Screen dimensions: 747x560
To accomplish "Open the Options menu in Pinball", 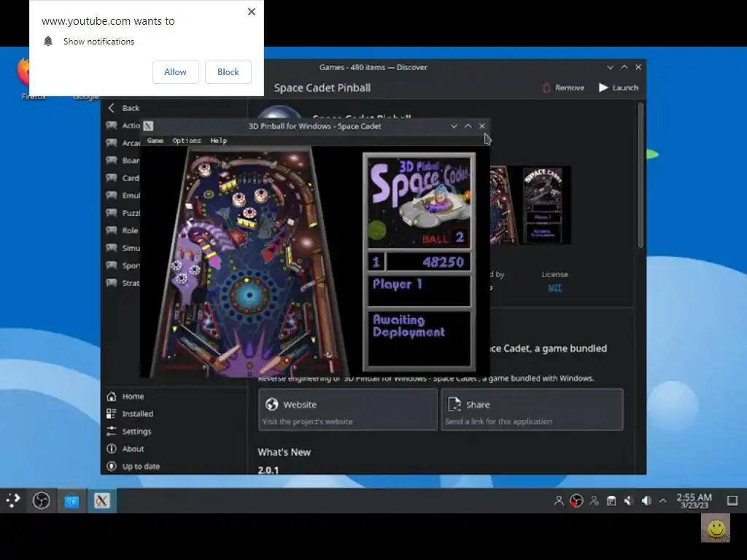I will click(187, 141).
